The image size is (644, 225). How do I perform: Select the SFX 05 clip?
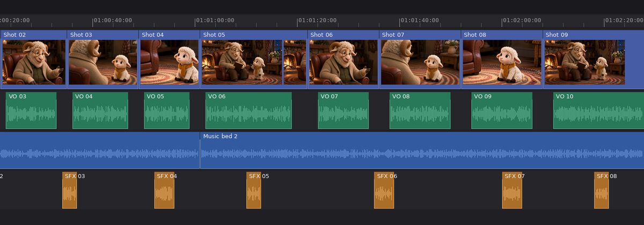coord(254,190)
